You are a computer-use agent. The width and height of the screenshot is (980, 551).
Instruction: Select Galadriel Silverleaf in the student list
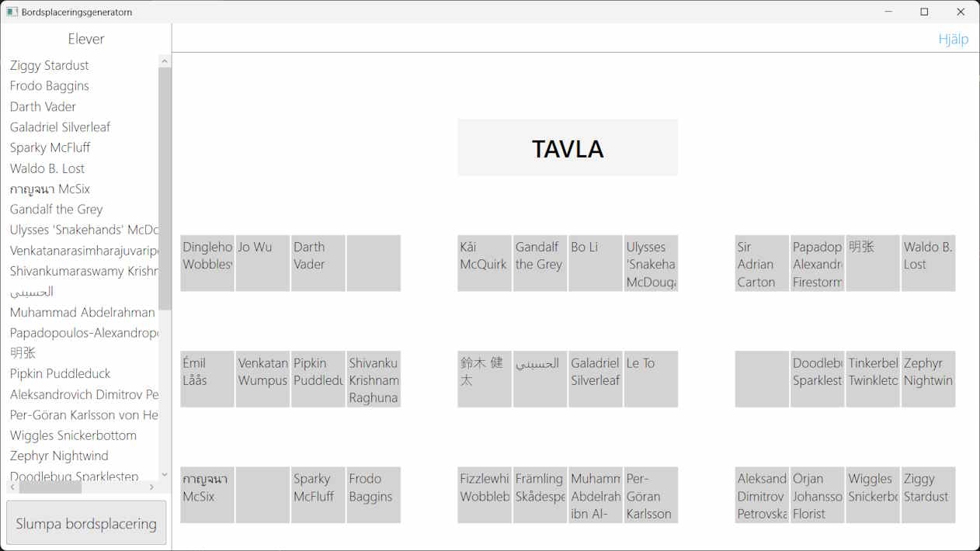tap(61, 127)
